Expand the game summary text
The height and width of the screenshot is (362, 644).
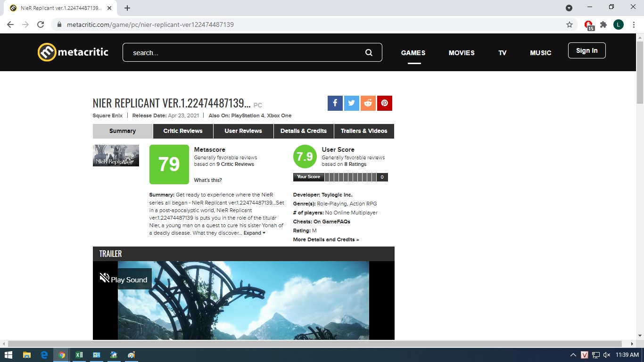pos(255,233)
